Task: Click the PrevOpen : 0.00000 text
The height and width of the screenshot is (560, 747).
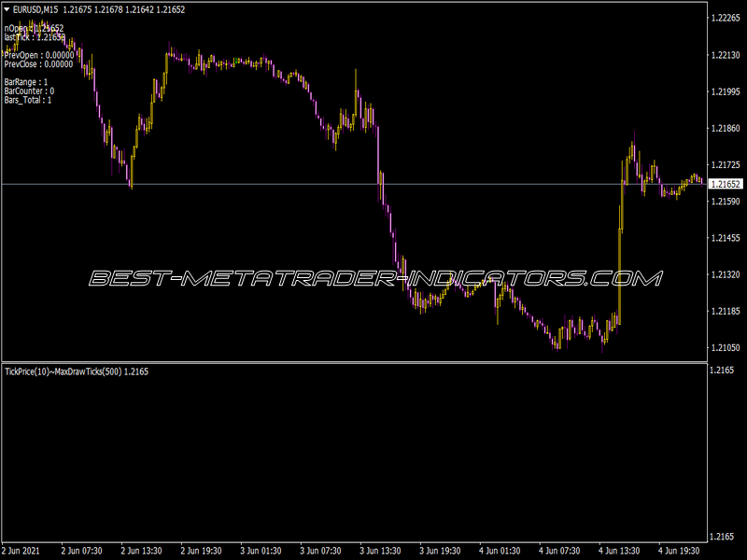Action: coord(39,55)
